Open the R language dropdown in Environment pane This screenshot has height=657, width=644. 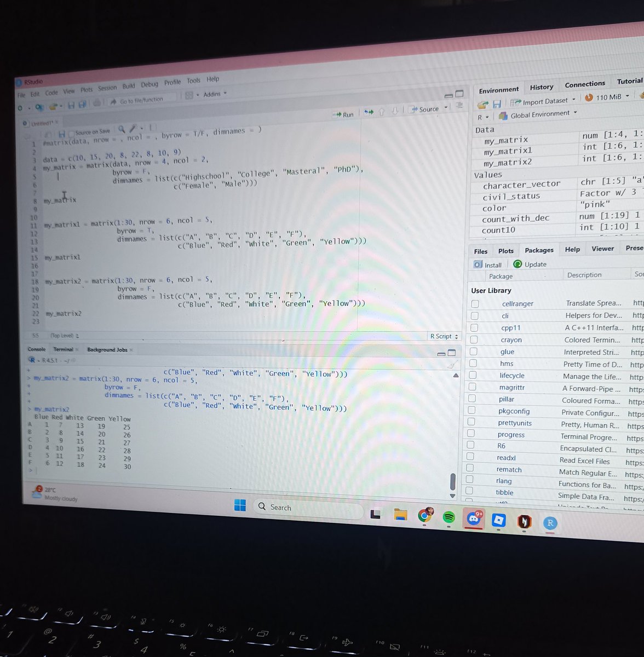coord(482,117)
